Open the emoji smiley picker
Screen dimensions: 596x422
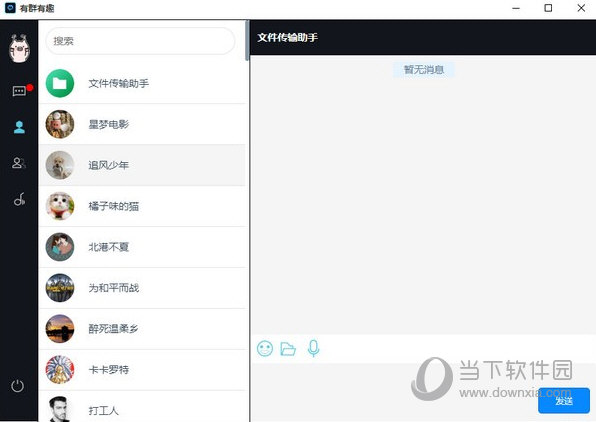265,348
